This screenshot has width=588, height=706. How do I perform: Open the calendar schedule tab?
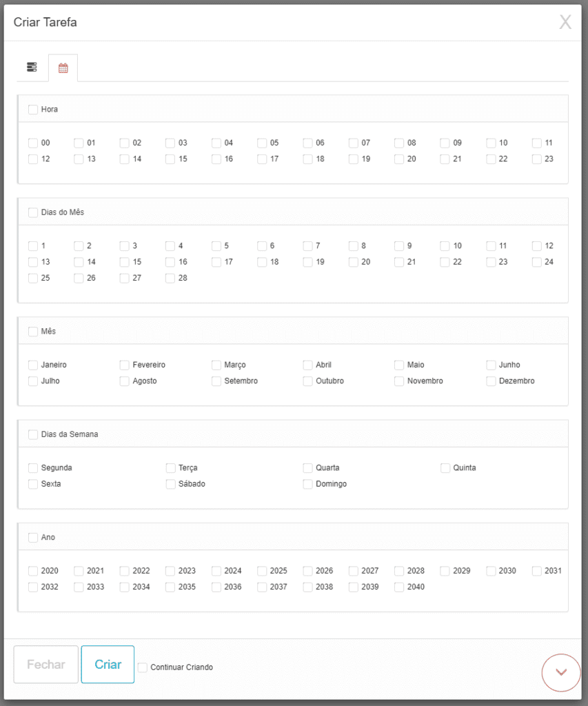[63, 68]
